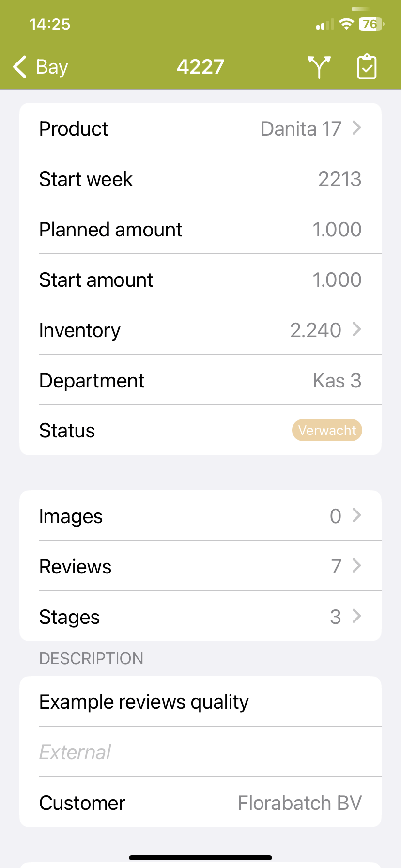Tap the split batch fork icon
The image size is (401, 868).
tap(319, 67)
